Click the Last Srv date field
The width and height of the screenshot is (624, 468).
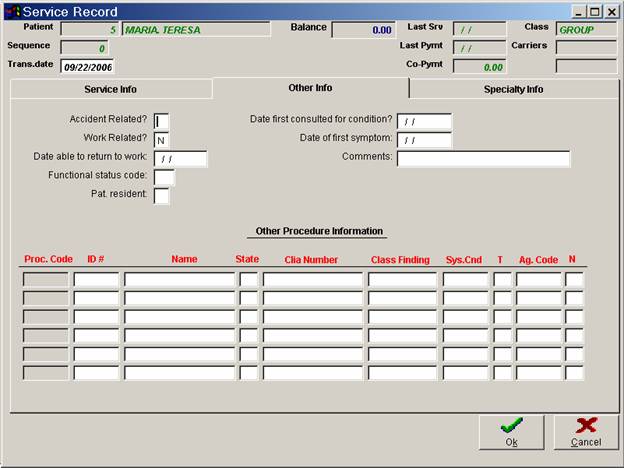point(480,29)
